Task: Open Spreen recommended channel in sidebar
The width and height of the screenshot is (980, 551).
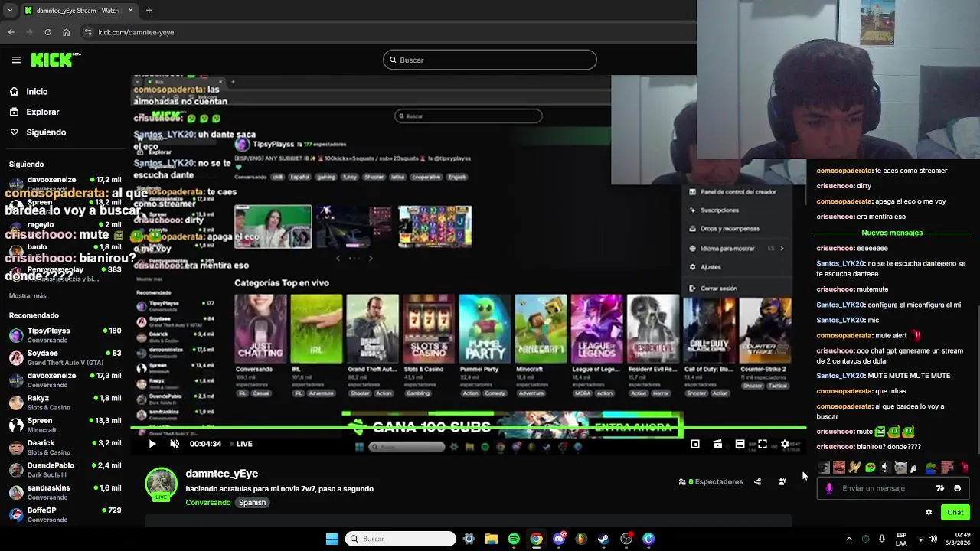Action: click(65, 425)
